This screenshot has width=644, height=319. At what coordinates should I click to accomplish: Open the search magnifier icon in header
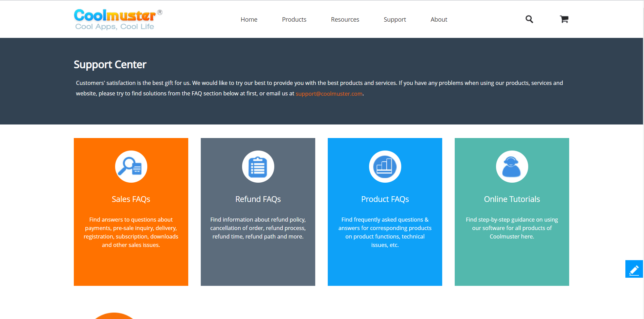(x=529, y=19)
